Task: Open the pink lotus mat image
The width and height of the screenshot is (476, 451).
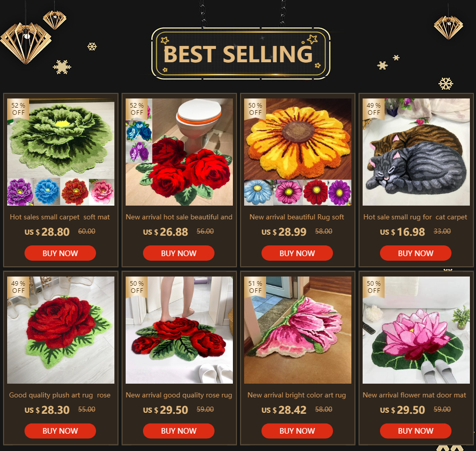Action: pyautogui.click(x=416, y=330)
